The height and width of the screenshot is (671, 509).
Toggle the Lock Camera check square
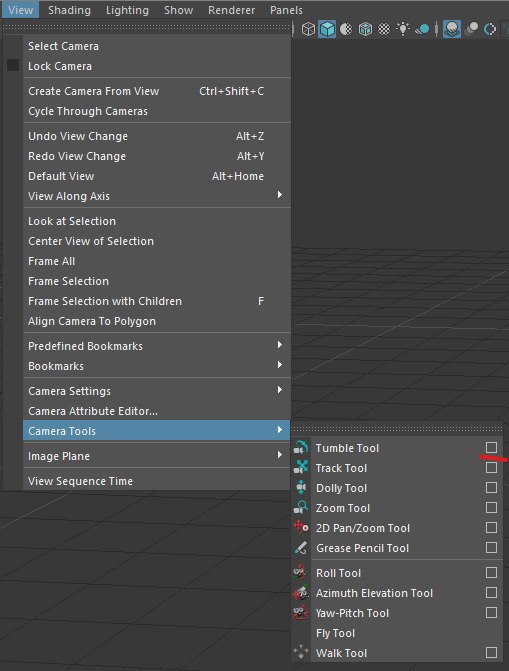click(x=13, y=65)
